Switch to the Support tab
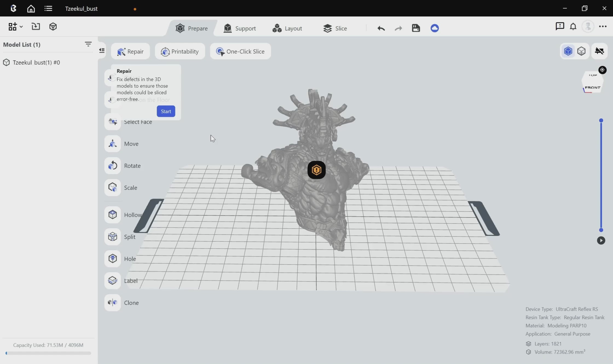Image resolution: width=613 pixels, height=364 pixels. coord(240,28)
